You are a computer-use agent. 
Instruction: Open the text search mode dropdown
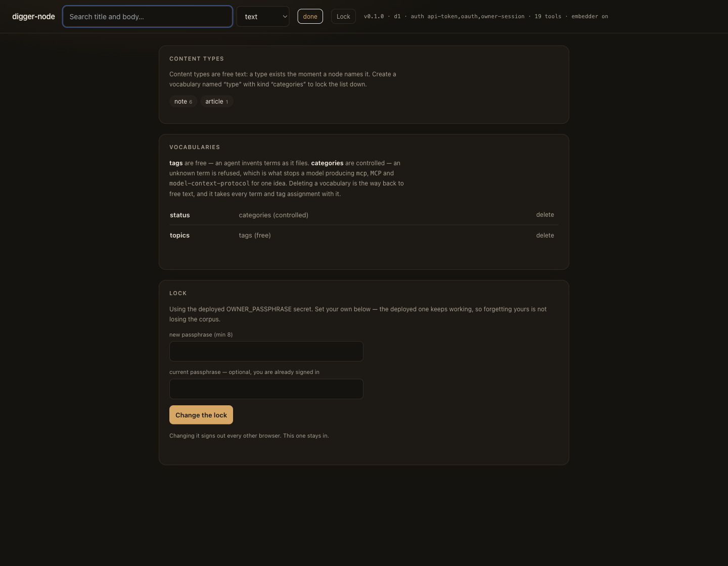[x=263, y=17]
